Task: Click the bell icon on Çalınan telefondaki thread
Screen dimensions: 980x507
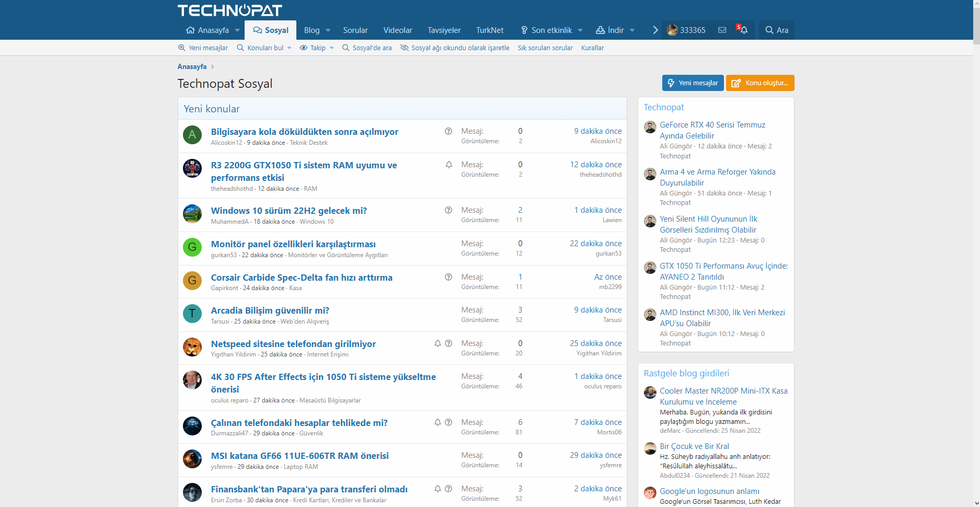Action: [437, 422]
